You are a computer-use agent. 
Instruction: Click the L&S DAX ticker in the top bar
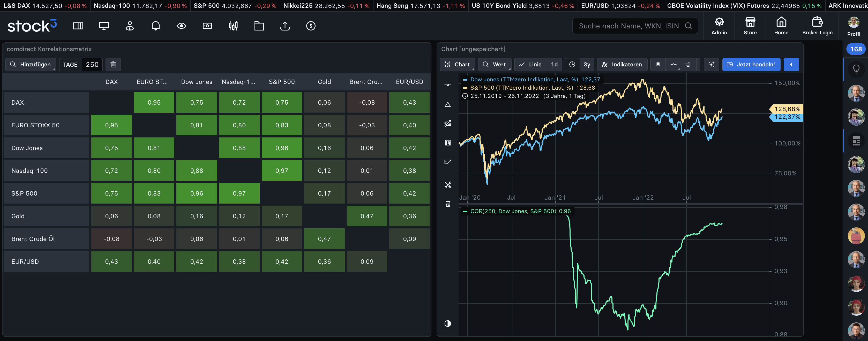tap(45, 6)
